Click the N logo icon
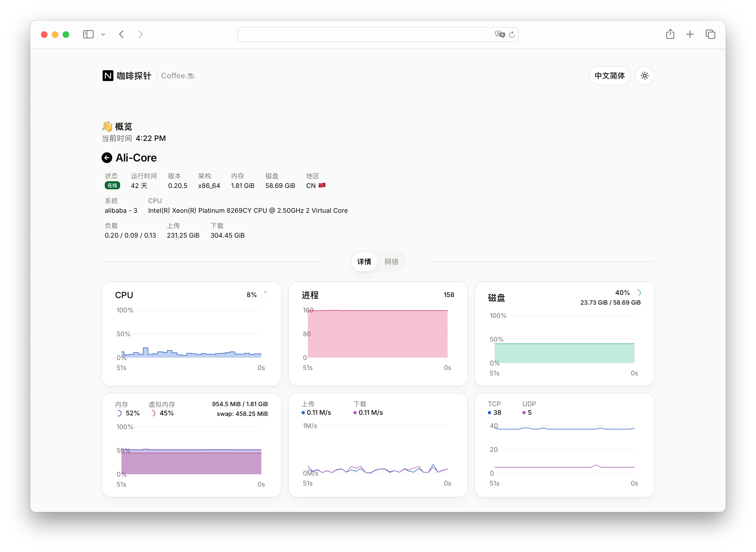Image resolution: width=756 pixels, height=552 pixels. point(107,76)
